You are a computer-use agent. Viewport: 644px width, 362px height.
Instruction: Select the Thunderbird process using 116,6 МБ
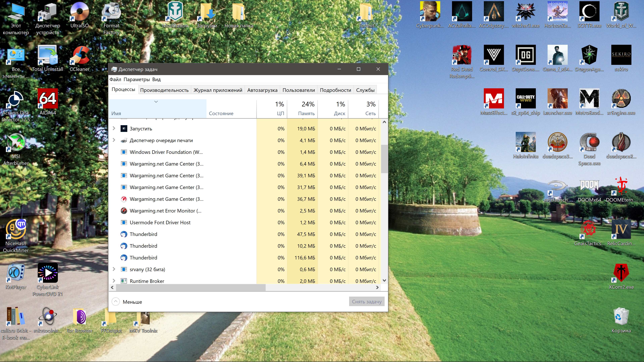click(245, 258)
